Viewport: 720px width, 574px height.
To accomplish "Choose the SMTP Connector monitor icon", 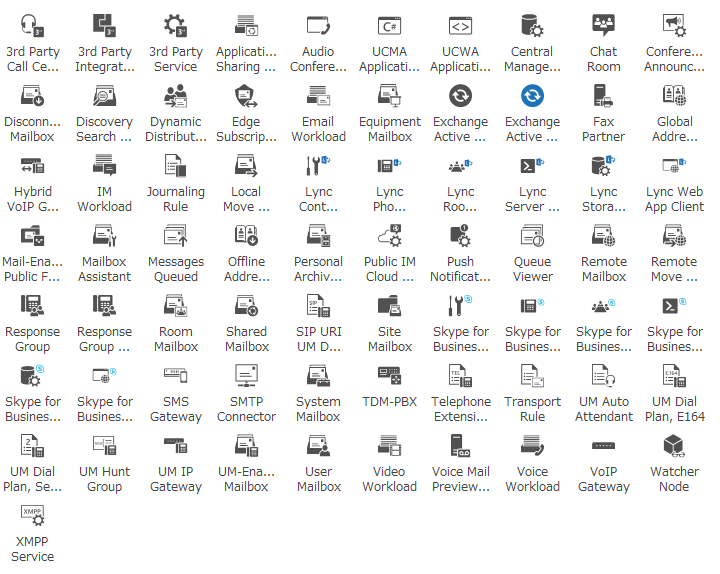I will pos(247,376).
